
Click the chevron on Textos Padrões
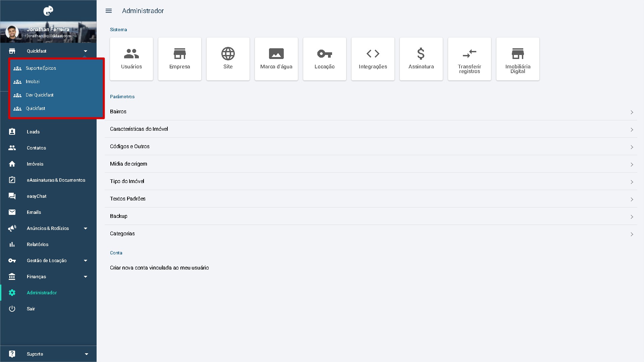(632, 199)
